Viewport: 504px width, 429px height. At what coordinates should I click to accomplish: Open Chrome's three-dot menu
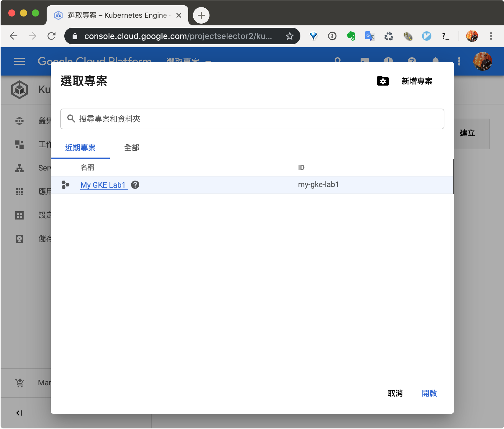click(491, 36)
